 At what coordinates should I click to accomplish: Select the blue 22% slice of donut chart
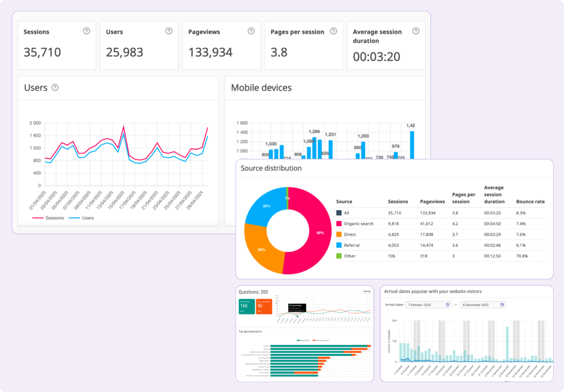click(266, 206)
